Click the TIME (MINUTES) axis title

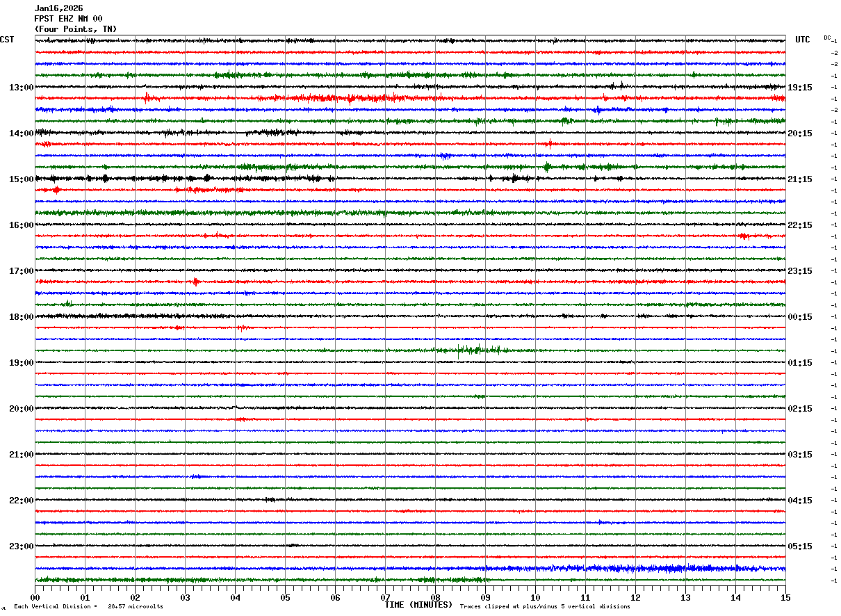pyautogui.click(x=418, y=605)
